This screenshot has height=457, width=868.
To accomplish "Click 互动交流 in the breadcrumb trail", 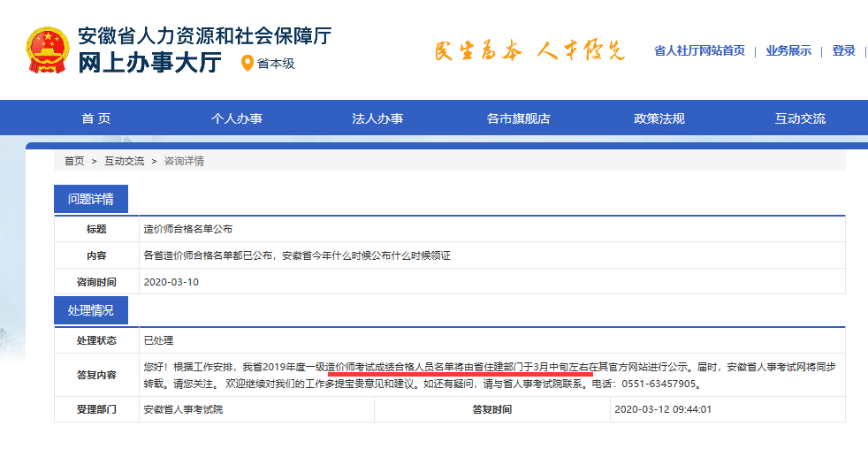I will [x=124, y=161].
